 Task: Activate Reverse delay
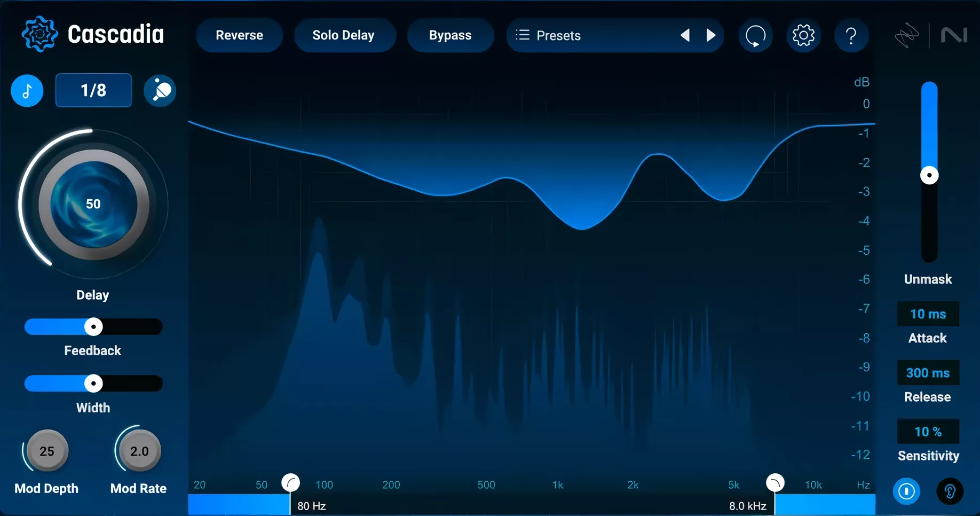click(x=239, y=35)
